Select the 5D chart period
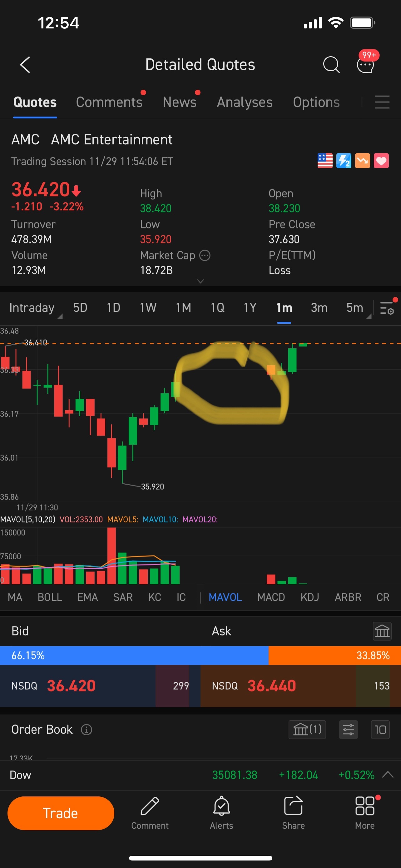401x868 pixels. point(80,308)
